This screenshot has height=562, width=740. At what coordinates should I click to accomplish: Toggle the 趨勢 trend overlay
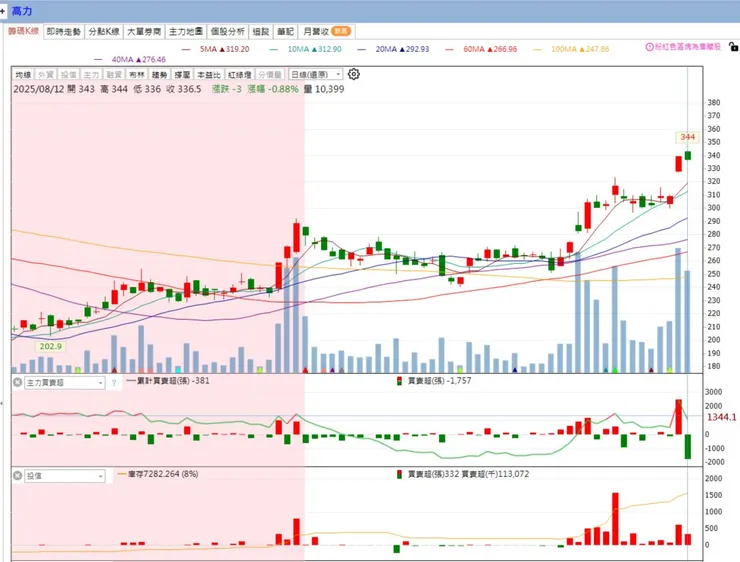click(x=160, y=75)
